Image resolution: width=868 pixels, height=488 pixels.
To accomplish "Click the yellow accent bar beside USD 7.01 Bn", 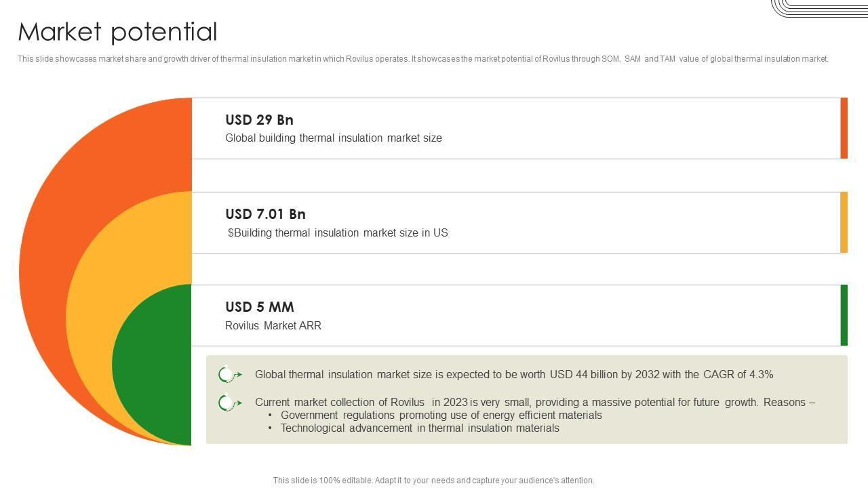I will pyautogui.click(x=844, y=222).
